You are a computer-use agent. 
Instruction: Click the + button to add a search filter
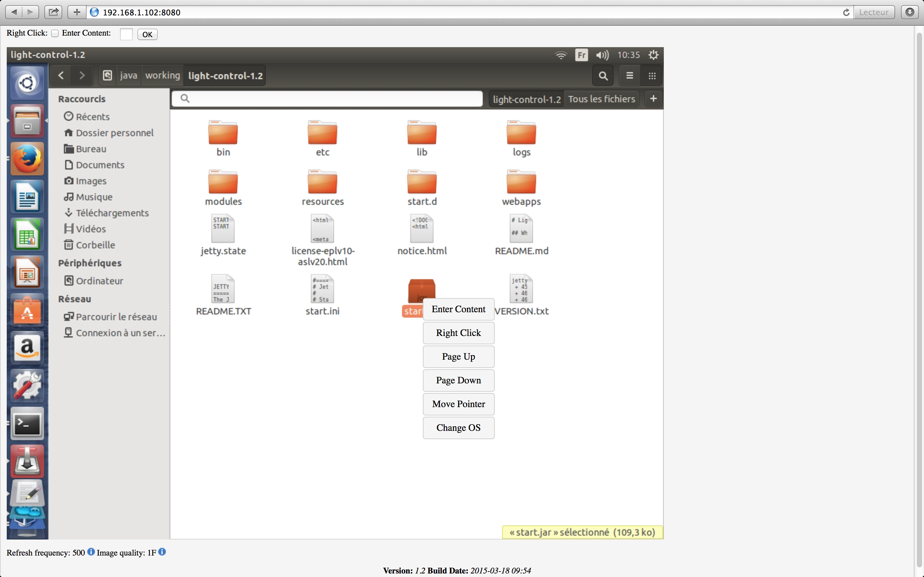tap(653, 98)
